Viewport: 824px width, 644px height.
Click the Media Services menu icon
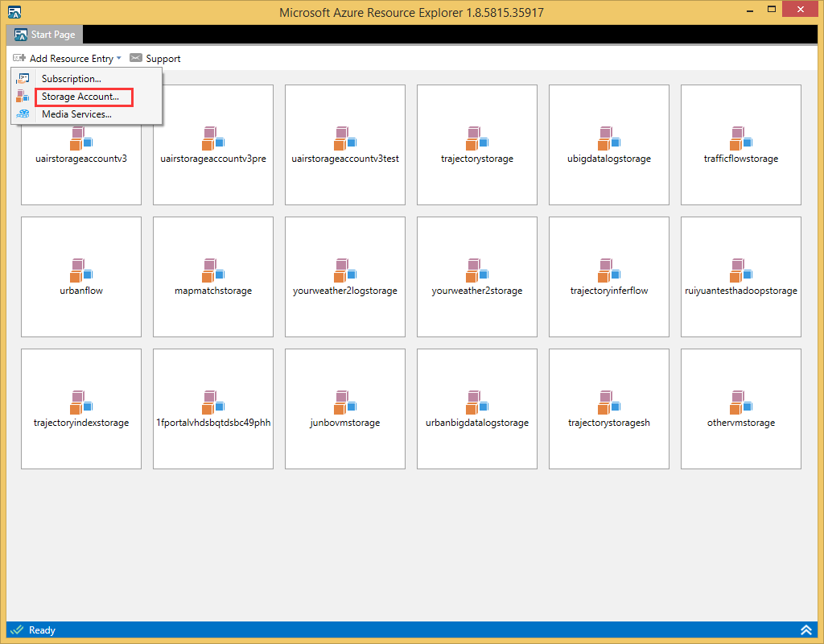pyautogui.click(x=23, y=114)
